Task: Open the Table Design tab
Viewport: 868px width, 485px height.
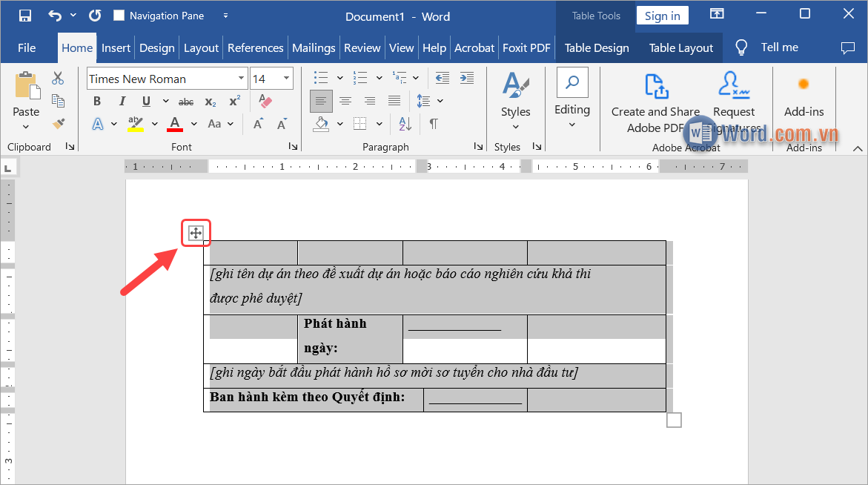Action: pos(596,47)
